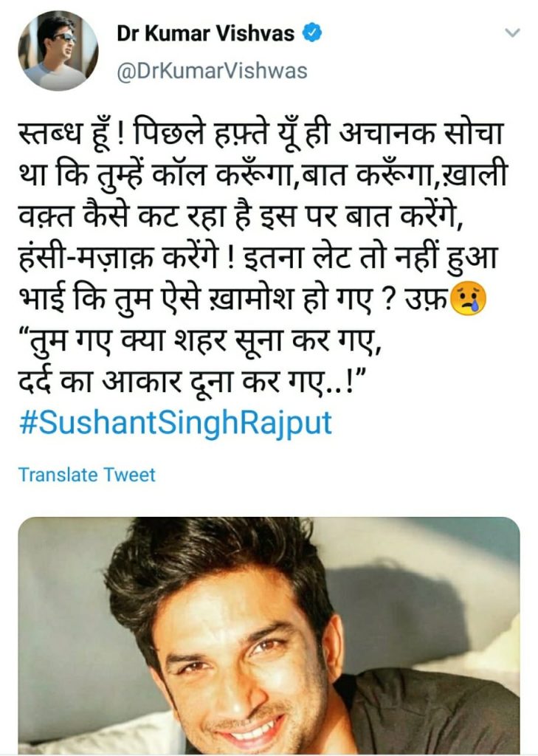538x756 pixels.
Task: Click the blue verified badge
Action: (312, 33)
